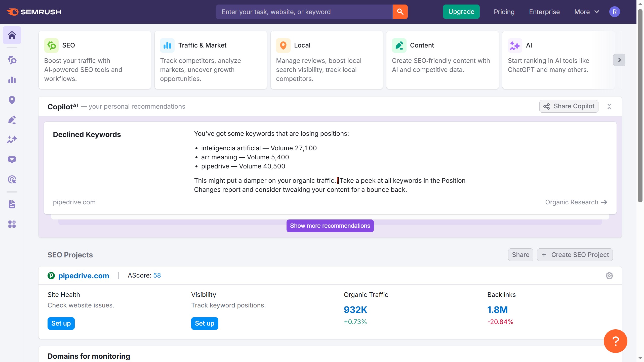Follow the Organic Research link

(x=576, y=202)
